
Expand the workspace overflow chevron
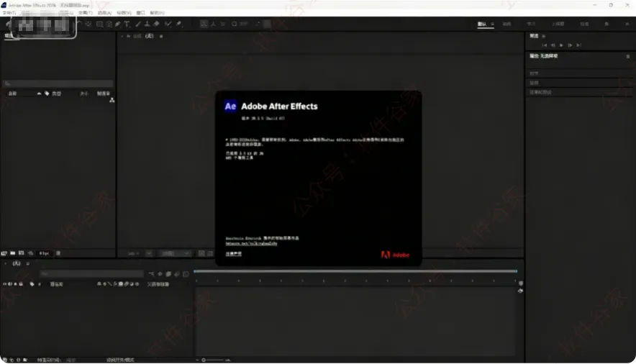(x=627, y=24)
